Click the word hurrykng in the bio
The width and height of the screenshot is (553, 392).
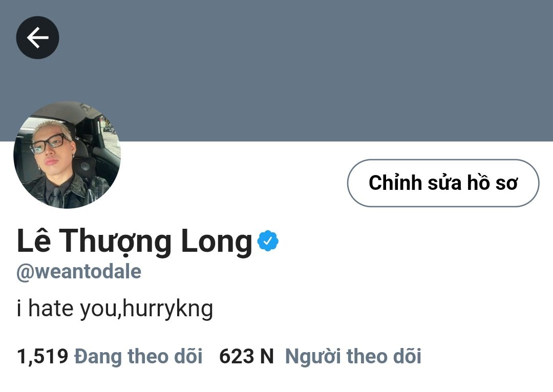click(168, 309)
